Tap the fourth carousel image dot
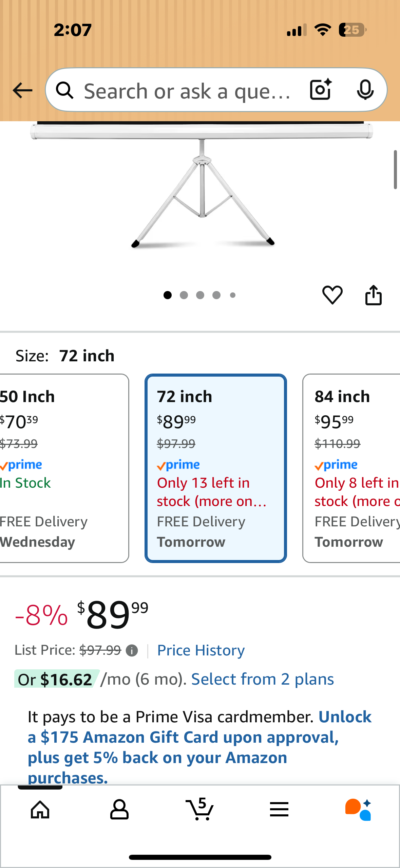Viewport: 400px width, 868px height. coord(216,295)
